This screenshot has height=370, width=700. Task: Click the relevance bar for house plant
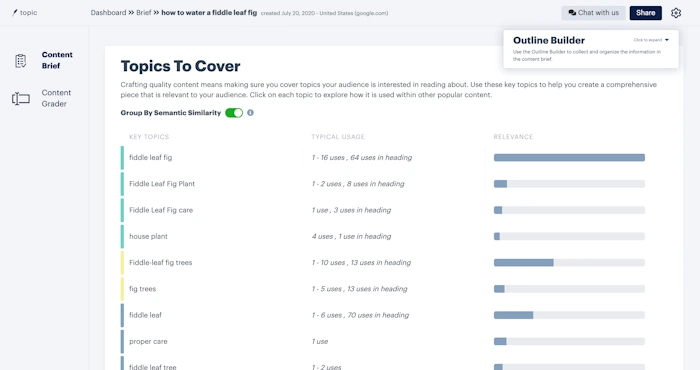click(569, 237)
